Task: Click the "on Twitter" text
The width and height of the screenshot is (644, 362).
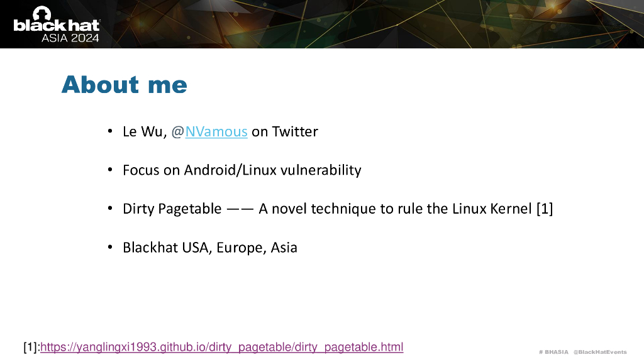Action: click(x=285, y=132)
